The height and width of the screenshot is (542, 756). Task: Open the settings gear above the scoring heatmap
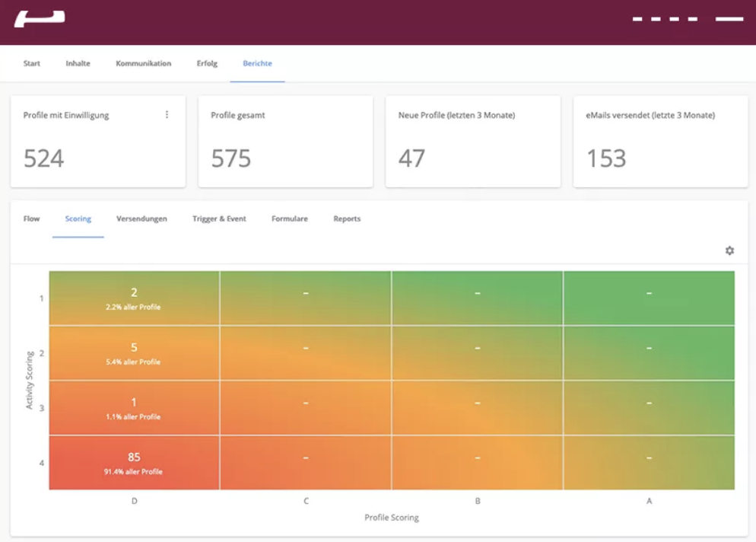[729, 250]
